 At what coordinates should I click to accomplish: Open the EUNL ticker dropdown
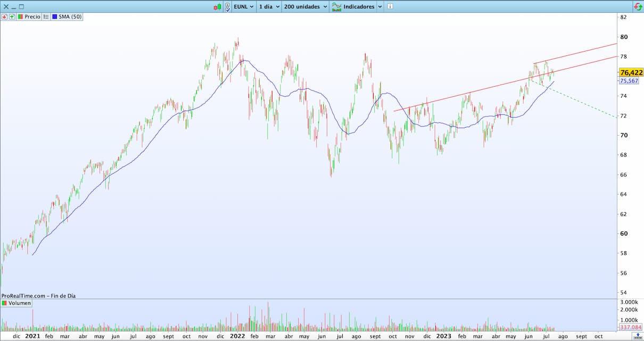251,7
